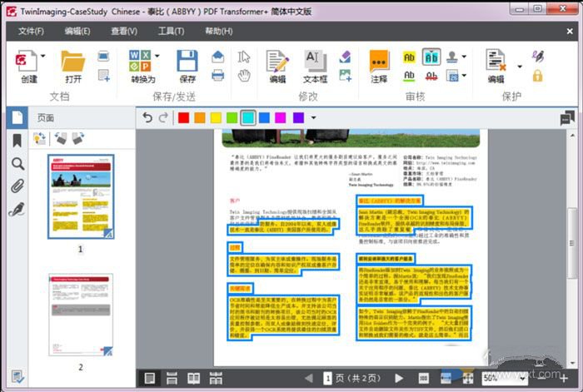Open the stamp dropdown arrow
Viewport: 583px width, 392px height.
tap(464, 57)
